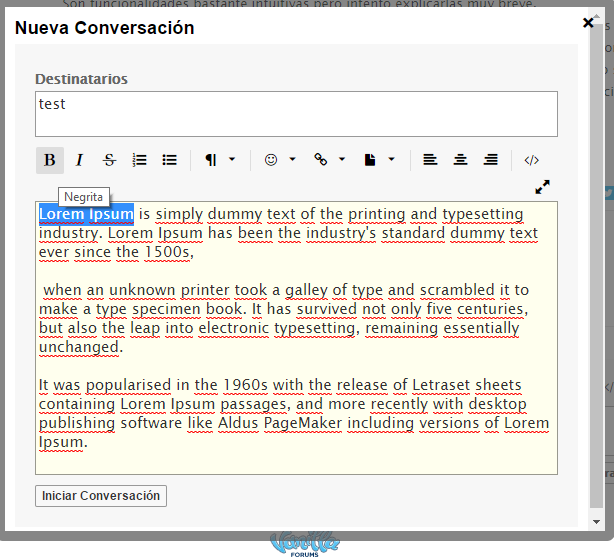Open the paragraph format dropdown arrow
This screenshot has width=614, height=559.
[232, 159]
